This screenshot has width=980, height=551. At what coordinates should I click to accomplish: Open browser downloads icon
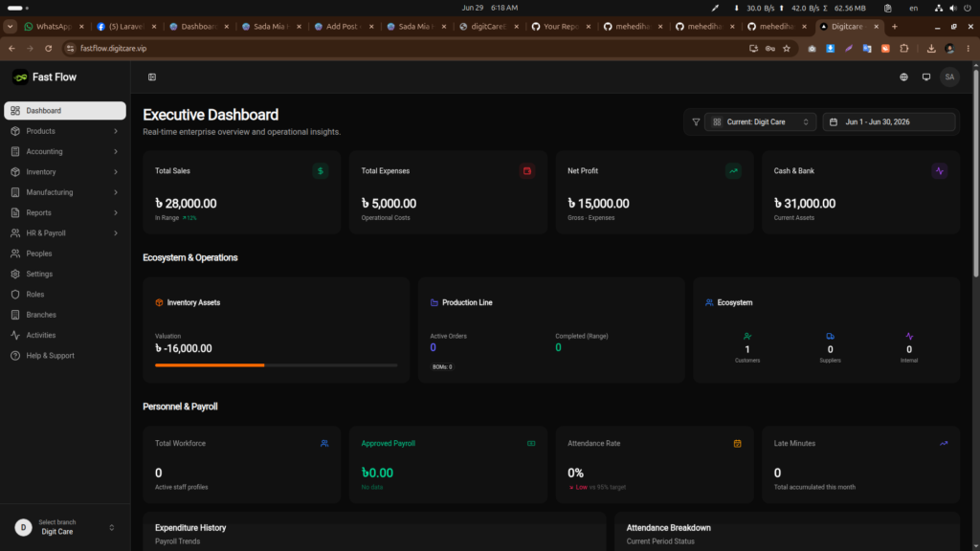(x=931, y=48)
